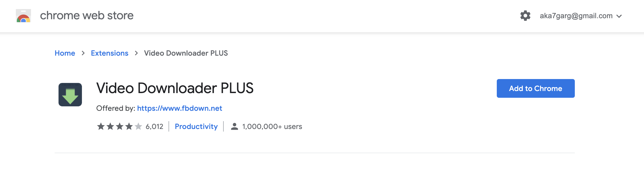
Task: Click the breadcrumb chevron after Home
Action: [x=83, y=53]
